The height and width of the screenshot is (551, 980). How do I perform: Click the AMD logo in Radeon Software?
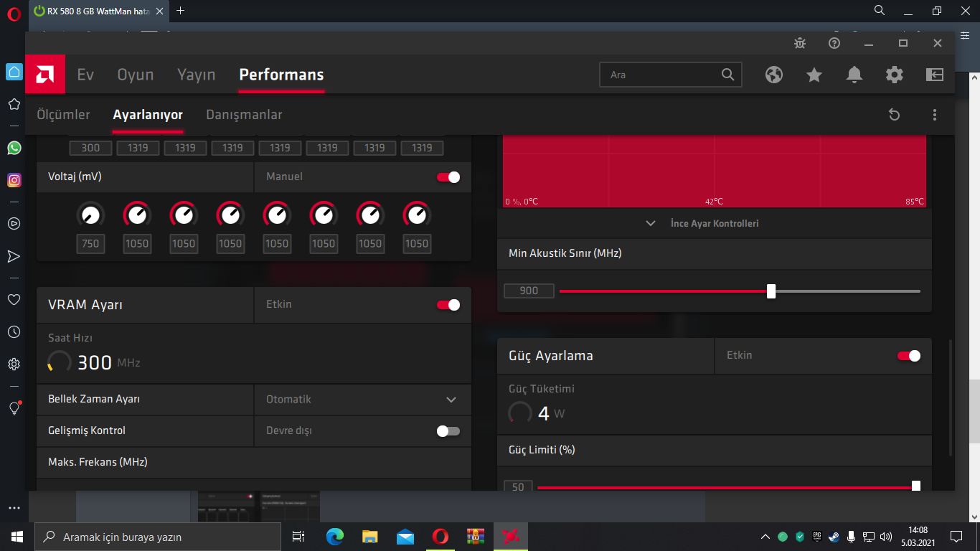(x=45, y=75)
